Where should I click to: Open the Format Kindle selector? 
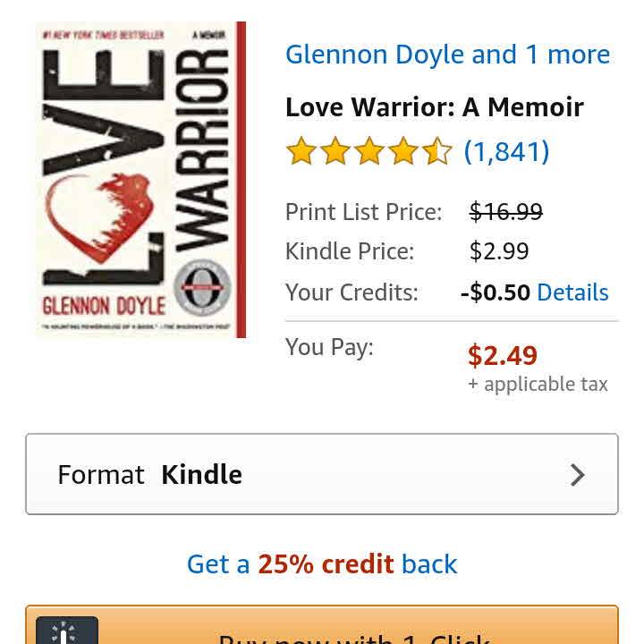tap(322, 474)
